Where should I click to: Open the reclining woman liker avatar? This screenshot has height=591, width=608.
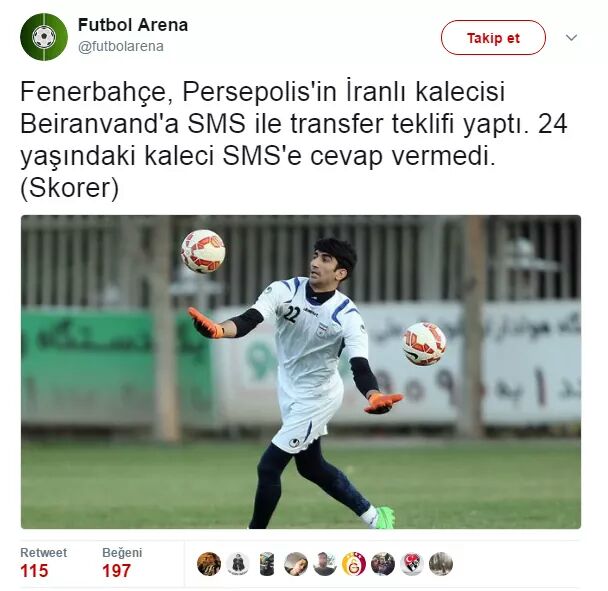point(296,563)
